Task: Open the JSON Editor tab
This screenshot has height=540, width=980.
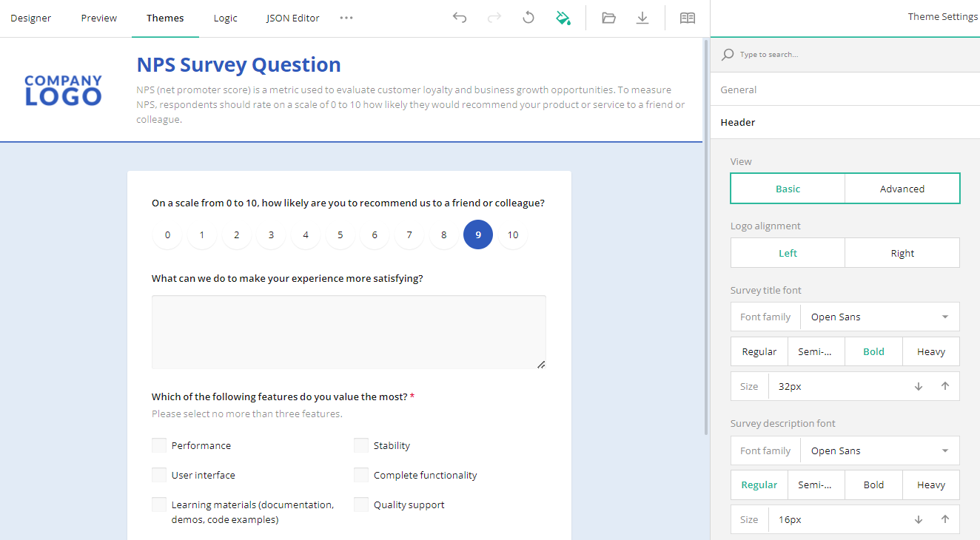Action: click(292, 17)
